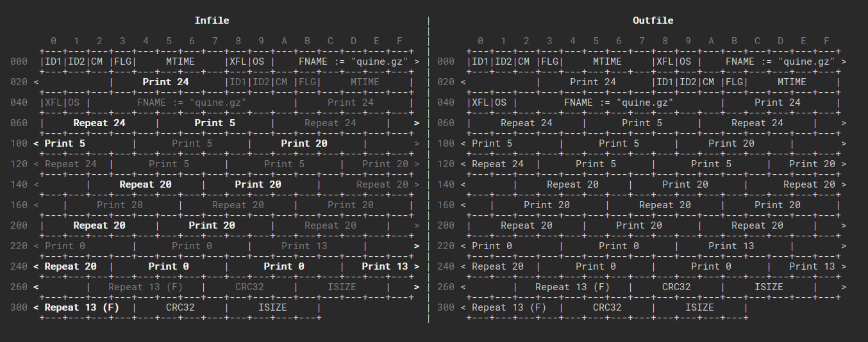The width and height of the screenshot is (868, 342).
Task: Click Print 24 cell in Outfile row 020
Action: 592,82
